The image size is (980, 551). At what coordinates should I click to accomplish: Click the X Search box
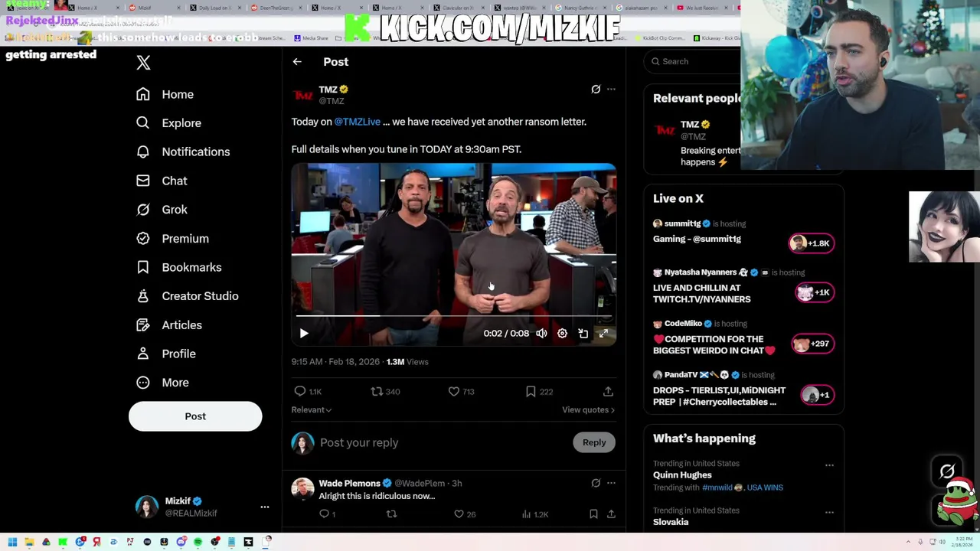click(x=693, y=61)
